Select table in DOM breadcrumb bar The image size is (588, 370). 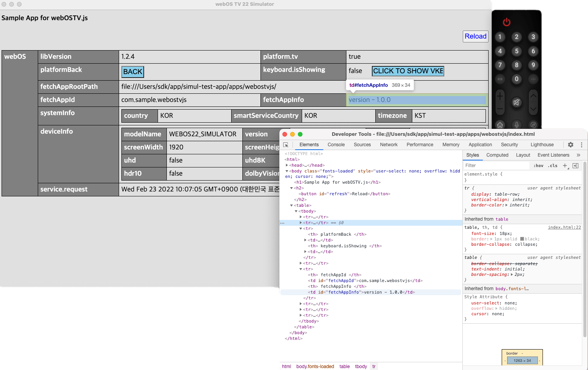tap(344, 367)
